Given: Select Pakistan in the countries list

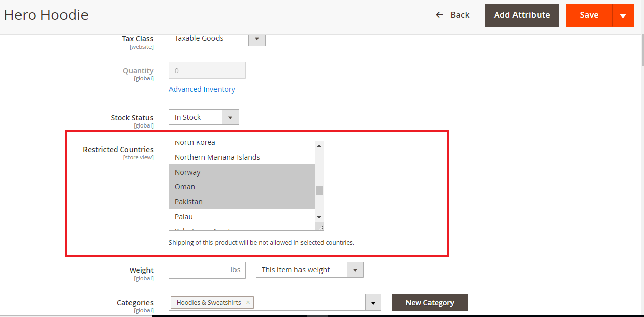Looking at the screenshot, I should [188, 202].
